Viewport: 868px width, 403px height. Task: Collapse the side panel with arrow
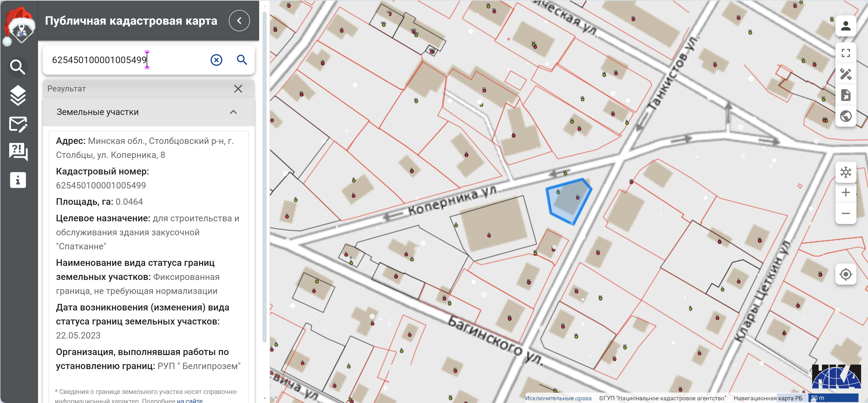tap(239, 21)
